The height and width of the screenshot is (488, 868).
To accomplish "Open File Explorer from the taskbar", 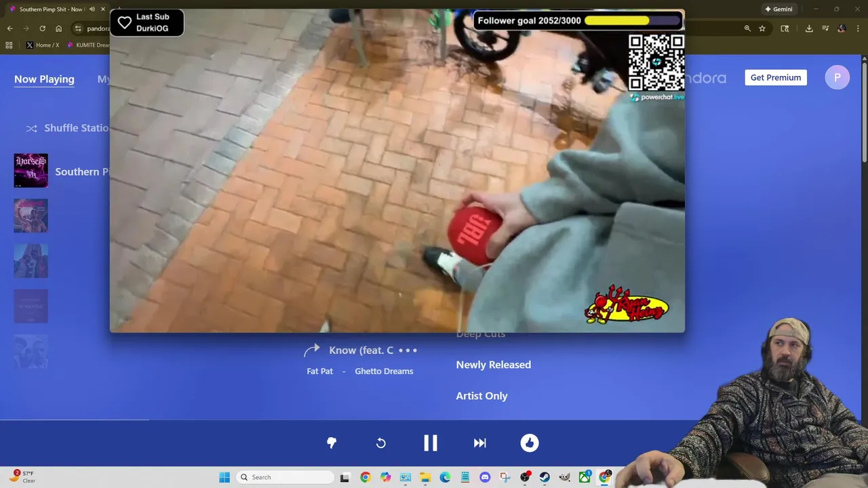I will pyautogui.click(x=425, y=477).
